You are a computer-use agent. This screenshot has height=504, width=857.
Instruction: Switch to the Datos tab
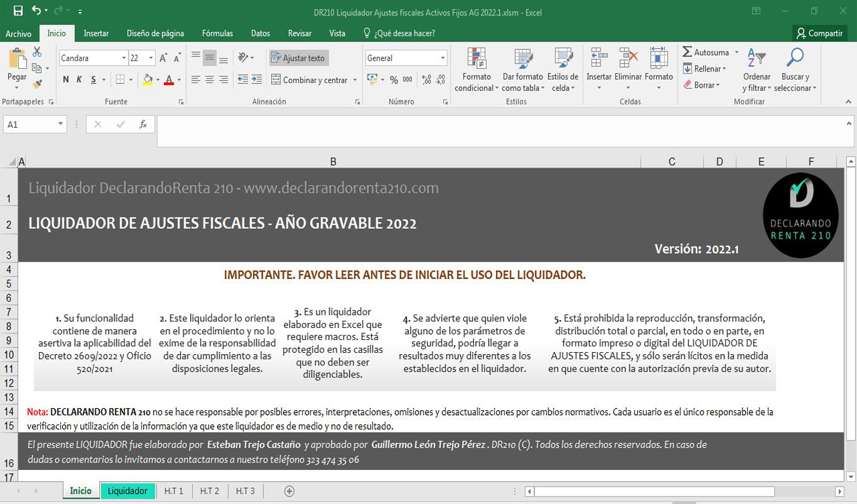[260, 33]
